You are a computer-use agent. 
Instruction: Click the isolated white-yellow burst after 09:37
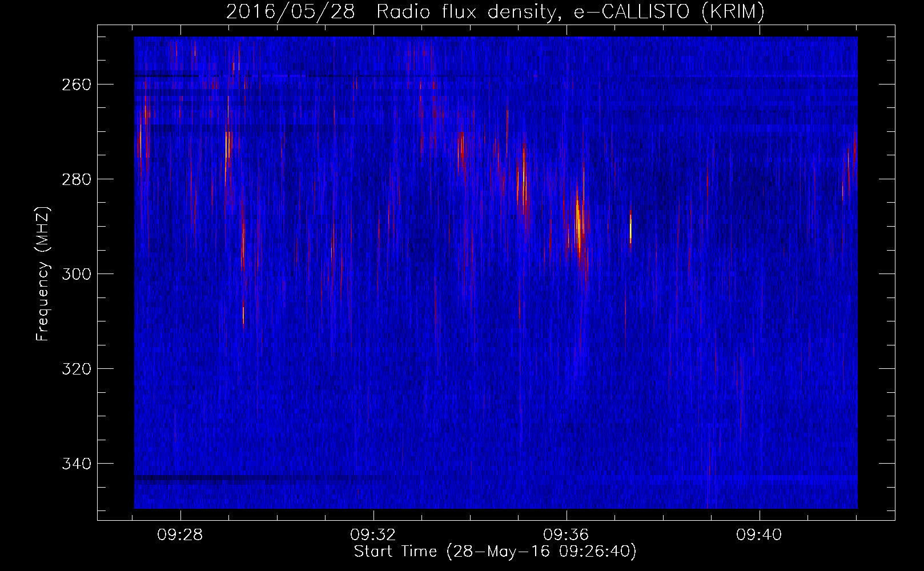(x=630, y=228)
